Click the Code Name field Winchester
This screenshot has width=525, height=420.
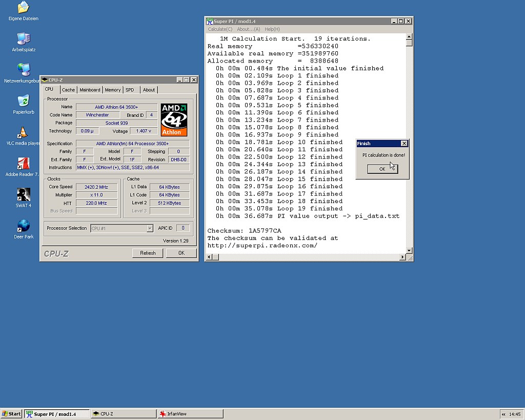(x=97, y=115)
